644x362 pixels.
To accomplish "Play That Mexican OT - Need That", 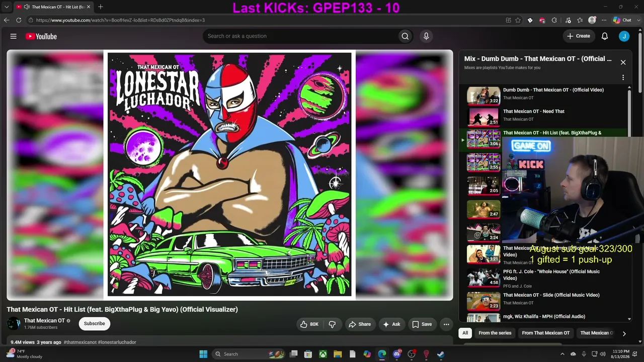I will click(546, 116).
